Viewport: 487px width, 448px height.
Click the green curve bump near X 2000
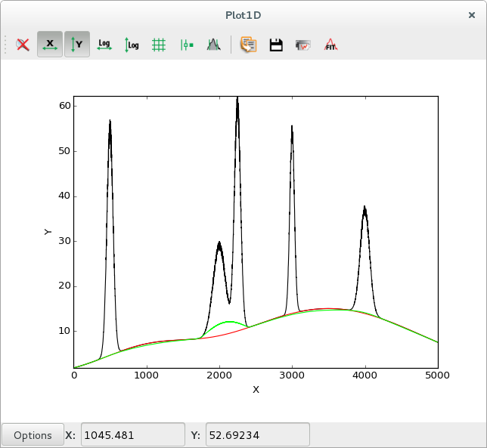(x=228, y=323)
